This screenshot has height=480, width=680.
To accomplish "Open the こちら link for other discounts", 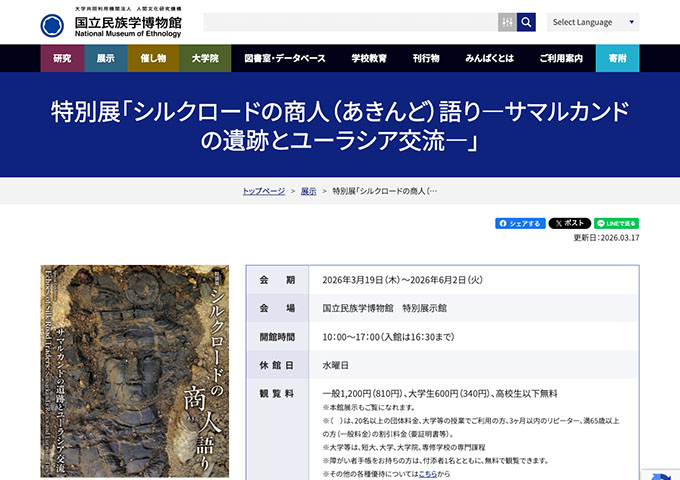I will click(428, 474).
